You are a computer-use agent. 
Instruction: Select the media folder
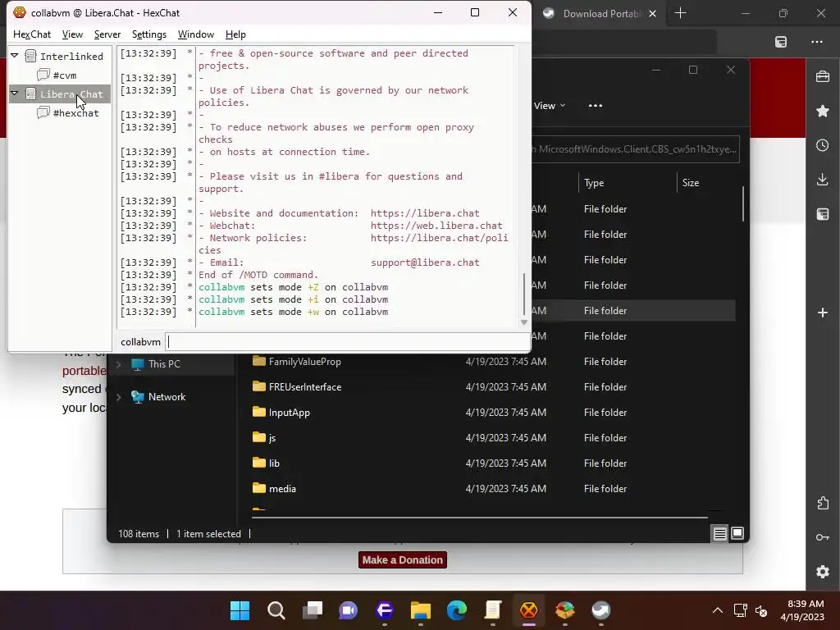click(282, 489)
